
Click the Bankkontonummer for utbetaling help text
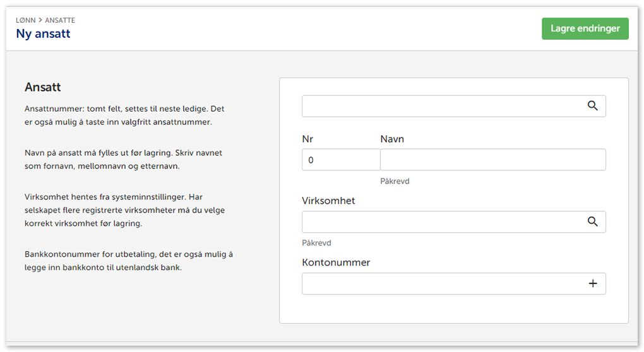pos(129,261)
